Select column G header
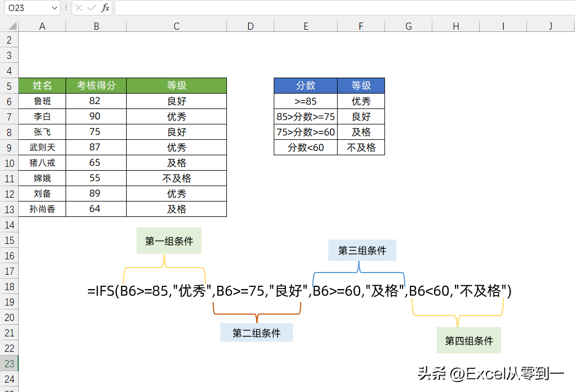Viewport: 575px width, 392px height. pos(409,26)
